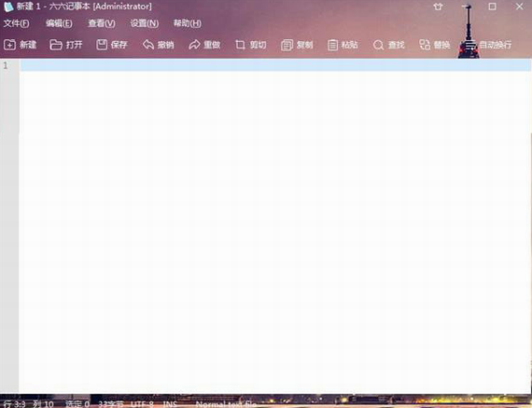Toggle INS insert mode in status bar
The height and width of the screenshot is (408, 532).
coord(170,404)
